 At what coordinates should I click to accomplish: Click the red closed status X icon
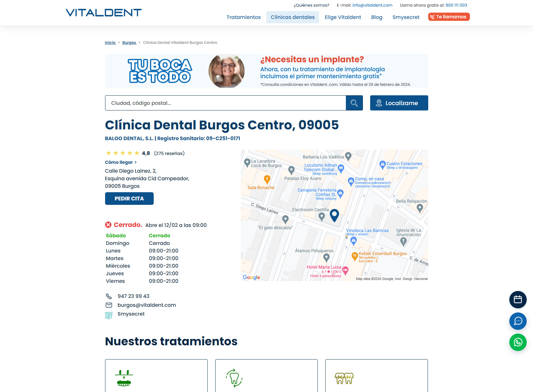(x=108, y=225)
